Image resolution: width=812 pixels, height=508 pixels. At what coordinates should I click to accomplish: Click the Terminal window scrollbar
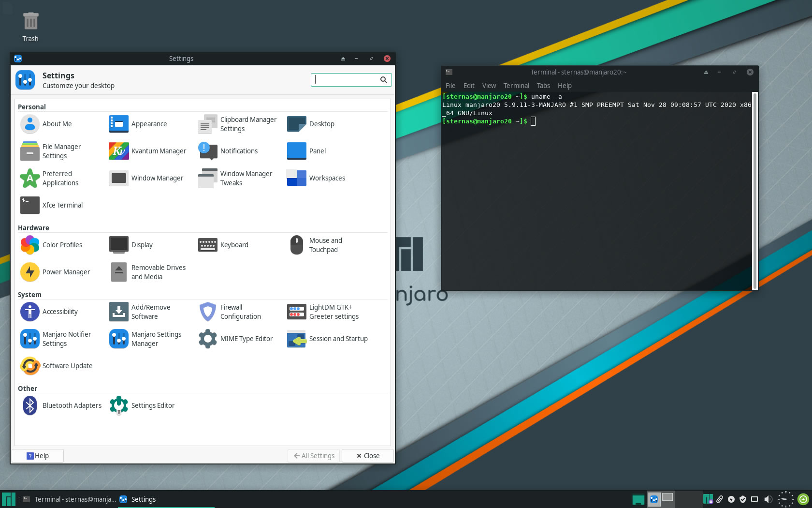[755, 191]
